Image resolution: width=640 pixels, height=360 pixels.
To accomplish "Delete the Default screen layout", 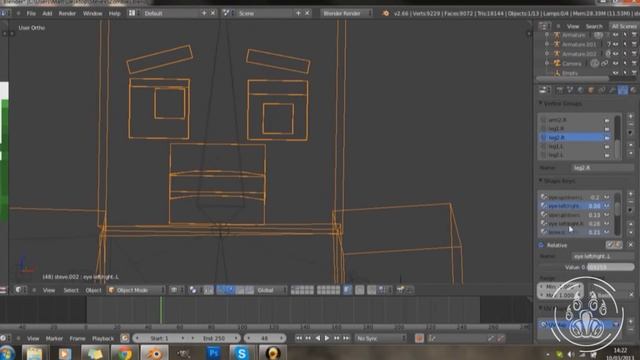I will (x=213, y=13).
